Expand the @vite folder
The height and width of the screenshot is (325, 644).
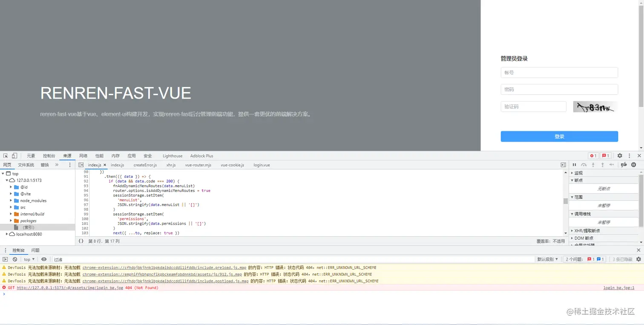click(x=11, y=194)
